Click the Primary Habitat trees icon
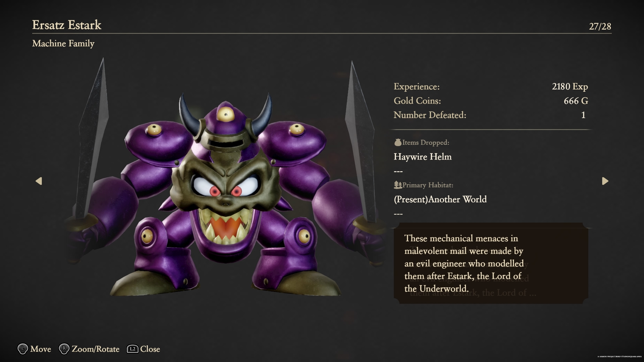The image size is (644, 362). tap(398, 185)
